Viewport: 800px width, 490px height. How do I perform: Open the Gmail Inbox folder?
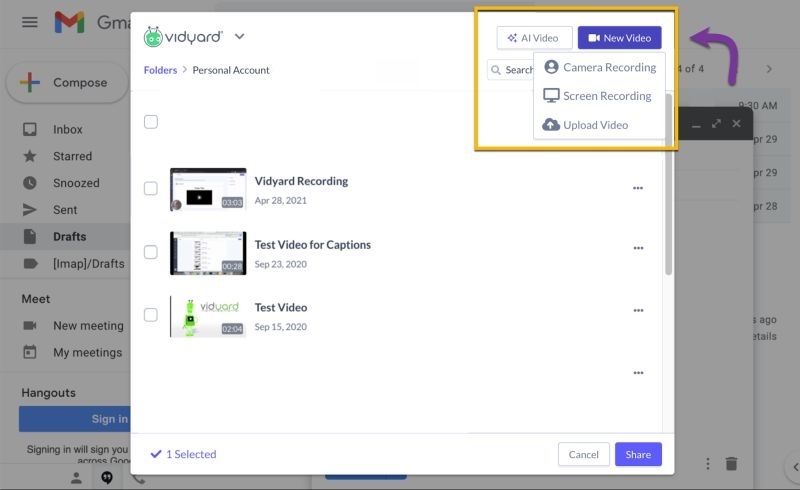(x=66, y=130)
